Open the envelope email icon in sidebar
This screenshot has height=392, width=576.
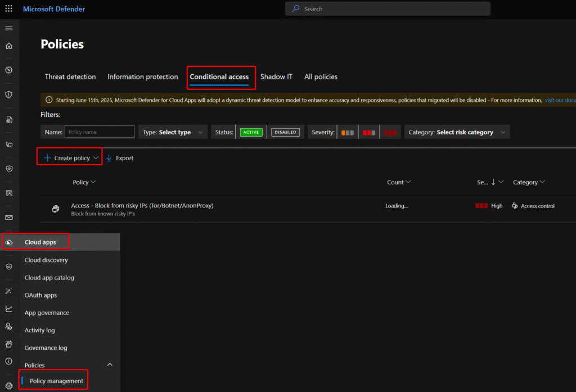pyautogui.click(x=8, y=218)
